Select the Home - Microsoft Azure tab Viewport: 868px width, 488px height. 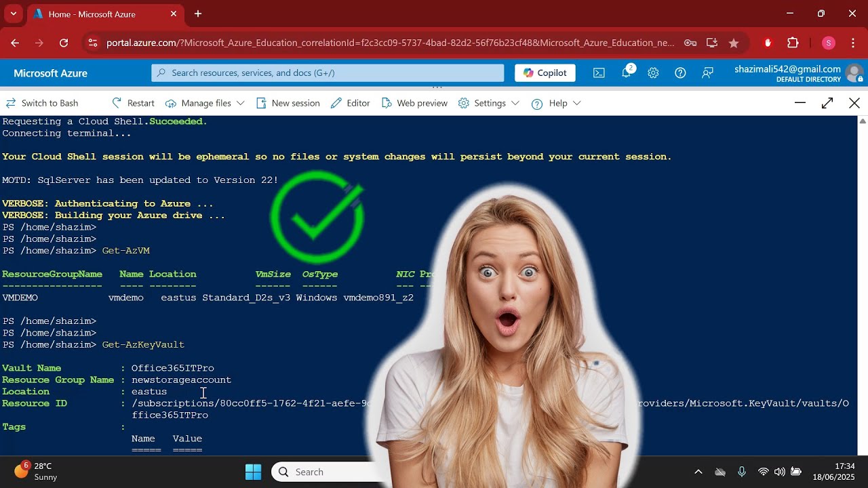pyautogui.click(x=105, y=14)
